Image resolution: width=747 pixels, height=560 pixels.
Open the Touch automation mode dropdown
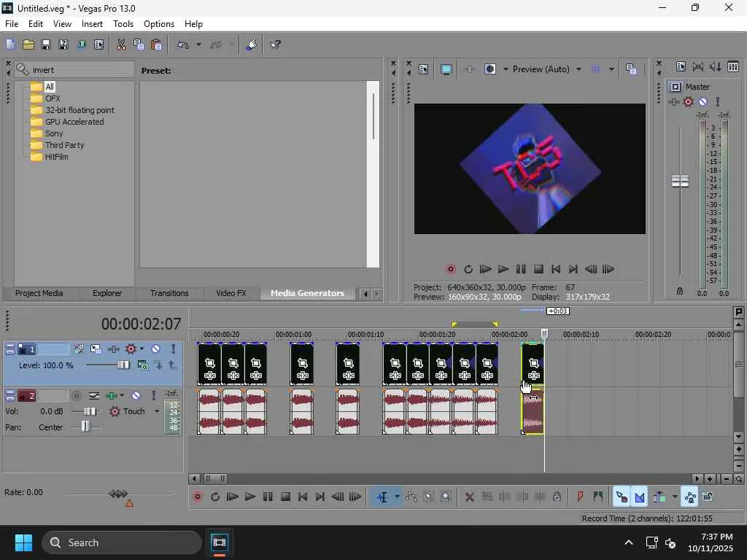[x=157, y=411]
